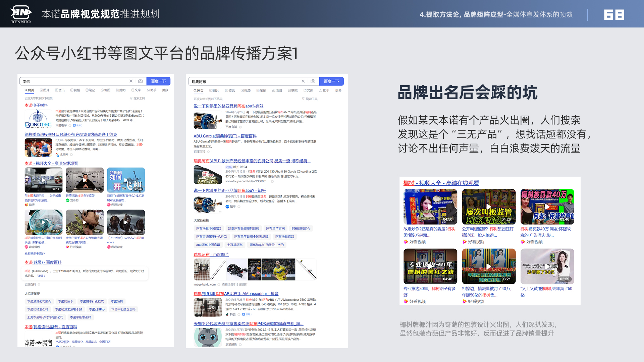644x362 pixels.
Task: Open 本诺(民宿连锁品牌) - 百度百科 link
Action: (51, 327)
